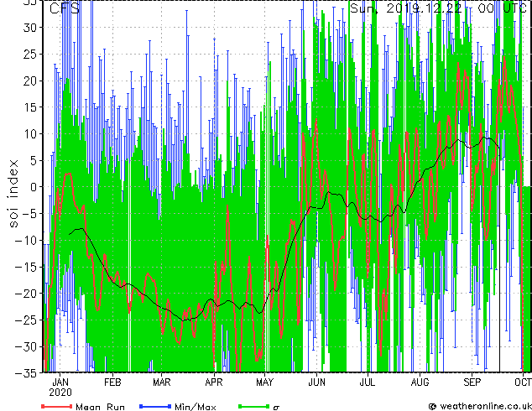
Task: Click the blue Min/Max legend line
Action: pos(155,406)
